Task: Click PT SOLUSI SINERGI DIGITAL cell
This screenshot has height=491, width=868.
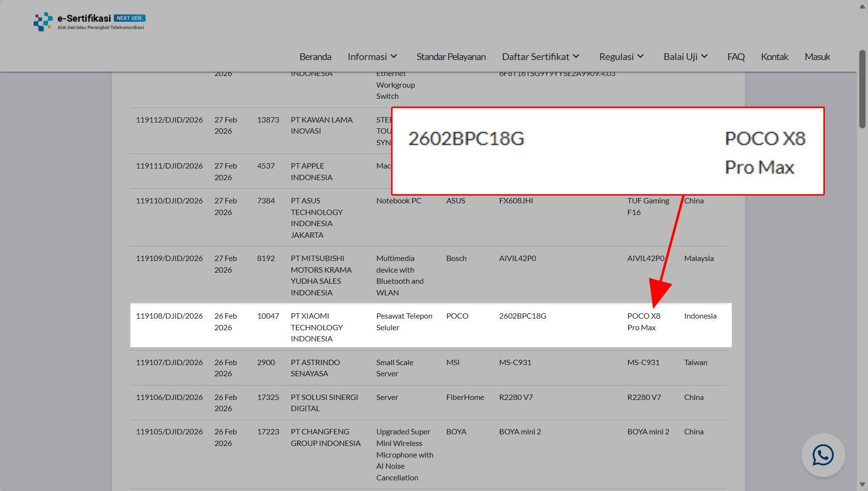Action: (x=324, y=403)
